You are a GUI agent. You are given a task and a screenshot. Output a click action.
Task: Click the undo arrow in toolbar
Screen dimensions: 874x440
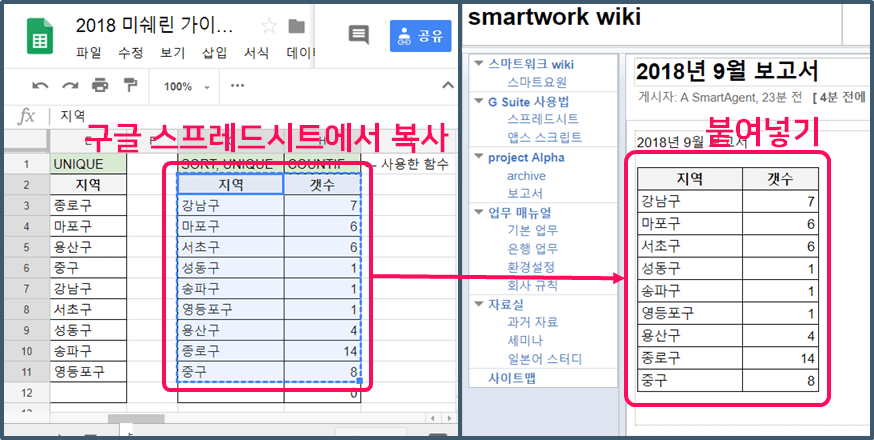coord(41,86)
